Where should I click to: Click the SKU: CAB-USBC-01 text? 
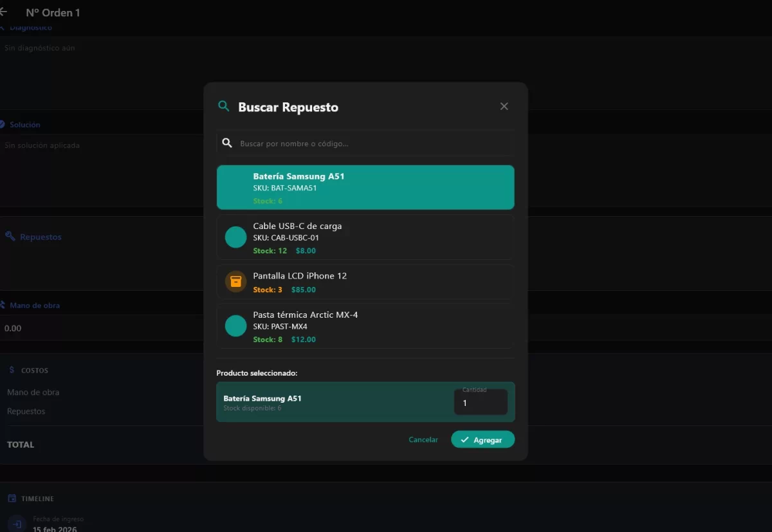coord(286,238)
